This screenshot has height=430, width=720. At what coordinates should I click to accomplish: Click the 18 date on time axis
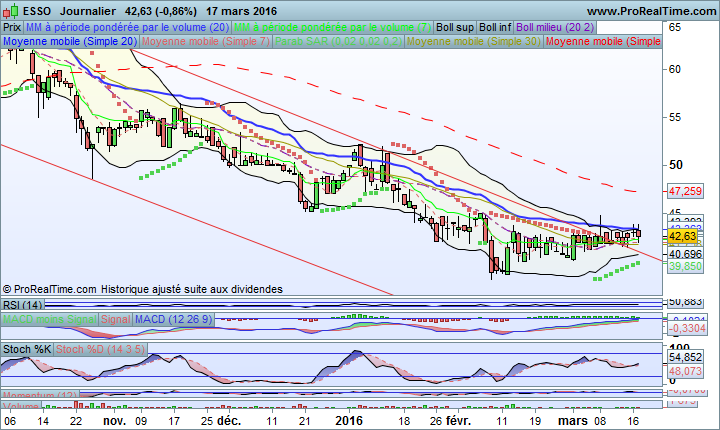point(404,421)
